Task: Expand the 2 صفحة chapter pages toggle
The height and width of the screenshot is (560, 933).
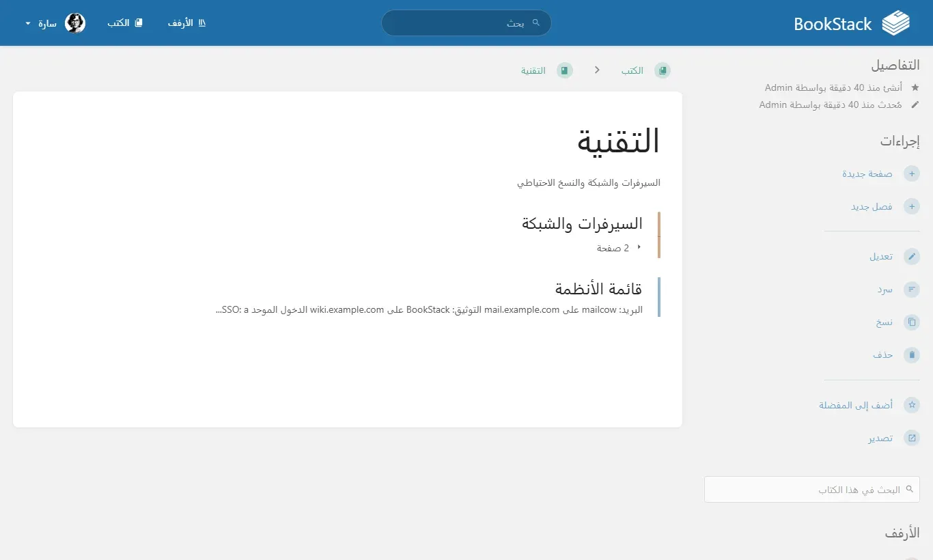Action: (x=619, y=248)
